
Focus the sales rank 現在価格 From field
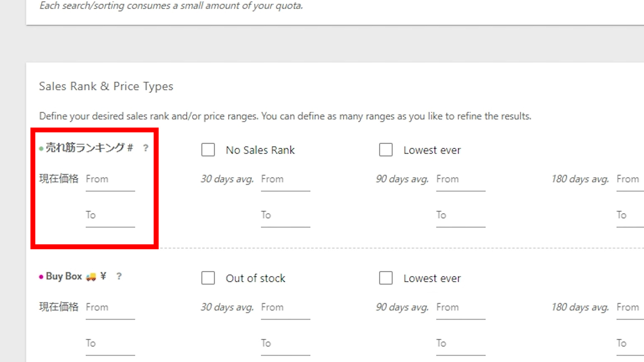pyautogui.click(x=110, y=180)
